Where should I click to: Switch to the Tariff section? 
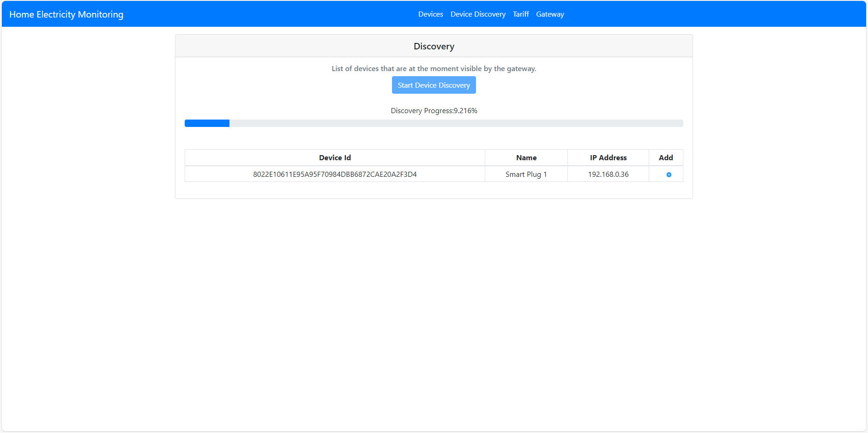521,14
